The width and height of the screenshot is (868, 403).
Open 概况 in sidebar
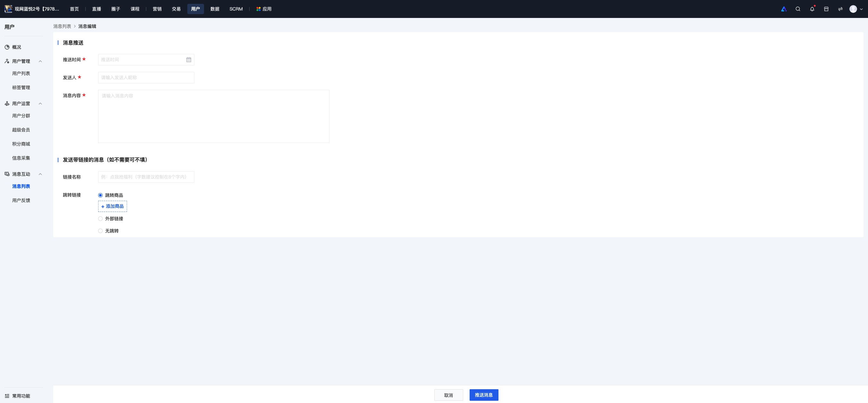coord(16,47)
